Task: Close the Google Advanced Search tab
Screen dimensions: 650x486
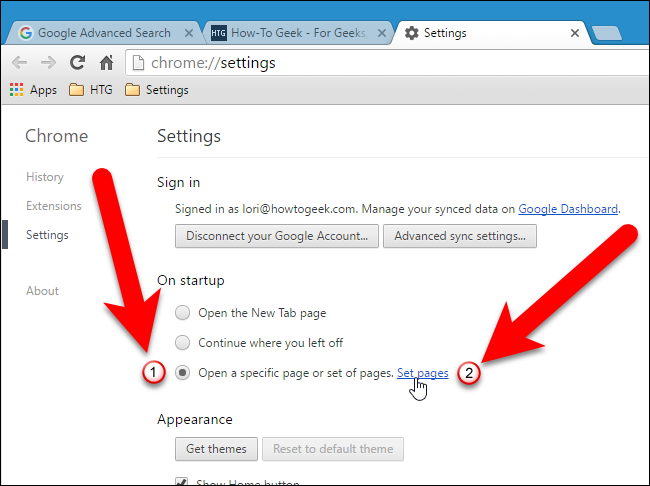Action: pyautogui.click(x=189, y=33)
